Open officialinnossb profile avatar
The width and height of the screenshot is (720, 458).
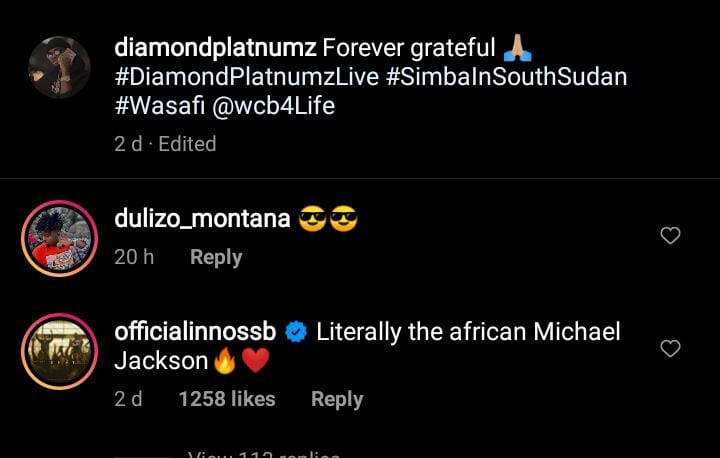[x=61, y=351]
